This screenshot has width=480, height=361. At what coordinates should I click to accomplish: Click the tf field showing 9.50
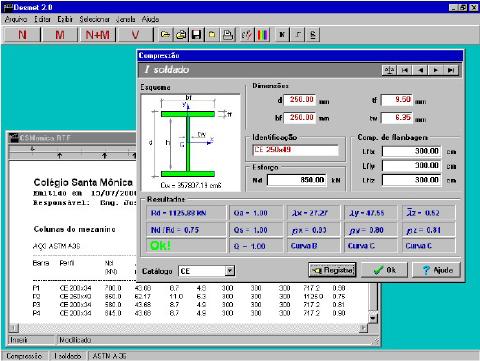(x=397, y=100)
